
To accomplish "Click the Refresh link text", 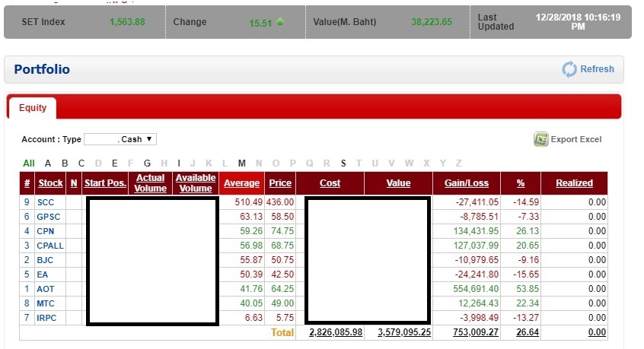I will point(597,69).
